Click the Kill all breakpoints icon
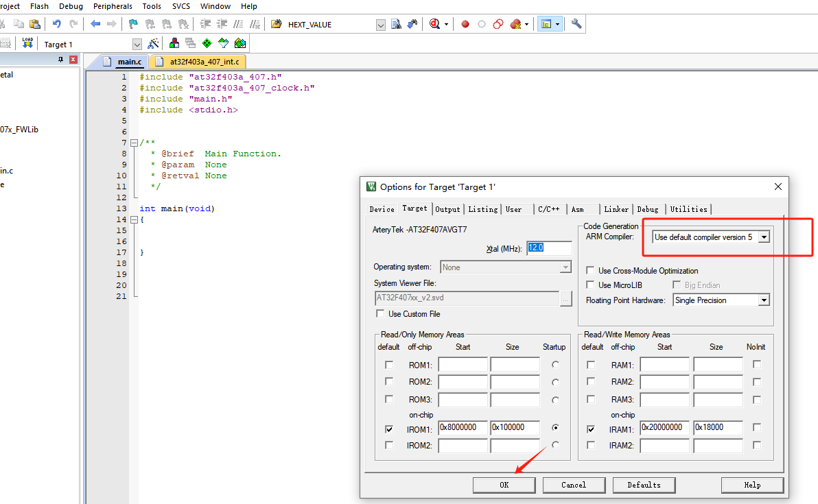This screenshot has width=818, height=504. (515, 24)
